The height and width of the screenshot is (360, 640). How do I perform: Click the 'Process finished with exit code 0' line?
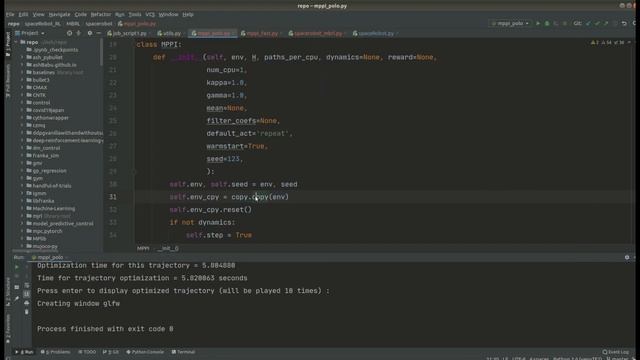[x=105, y=329]
